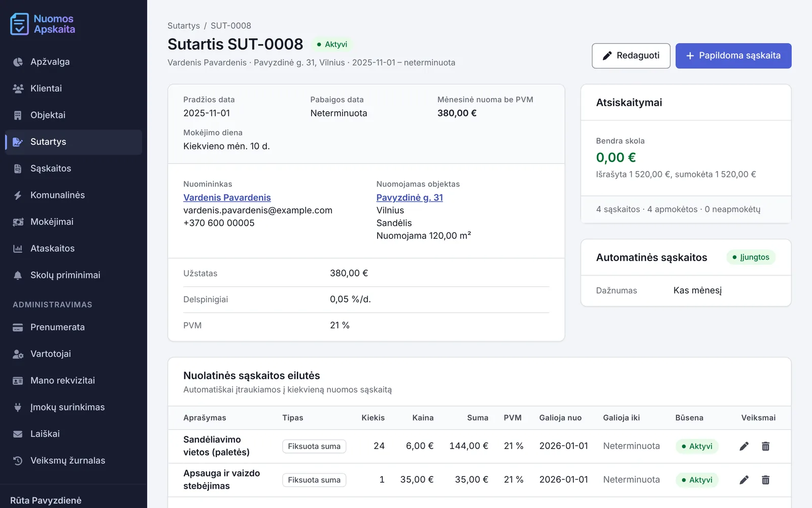
Task: Click the Mokėjimai money icon
Action: [x=18, y=222]
